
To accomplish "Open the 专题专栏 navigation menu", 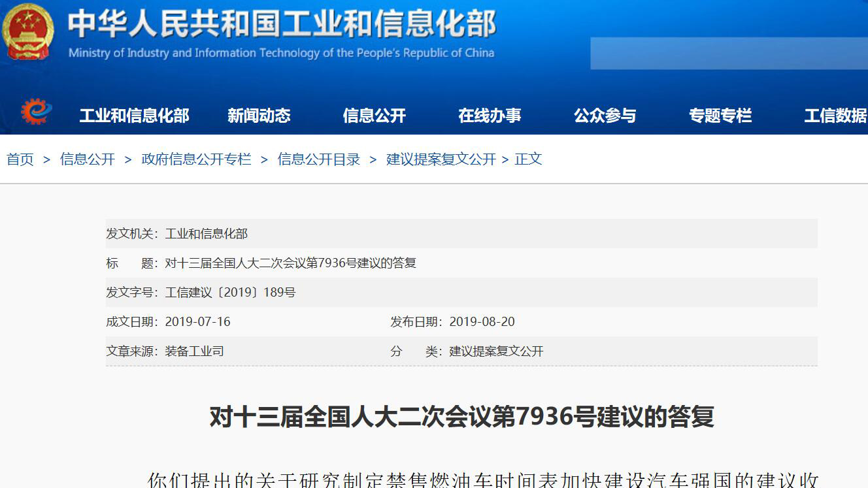I will click(721, 114).
